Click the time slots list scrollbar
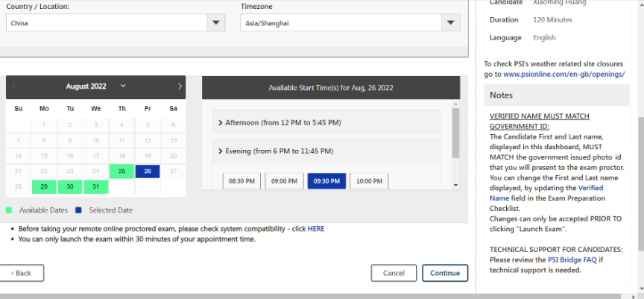 point(455,130)
